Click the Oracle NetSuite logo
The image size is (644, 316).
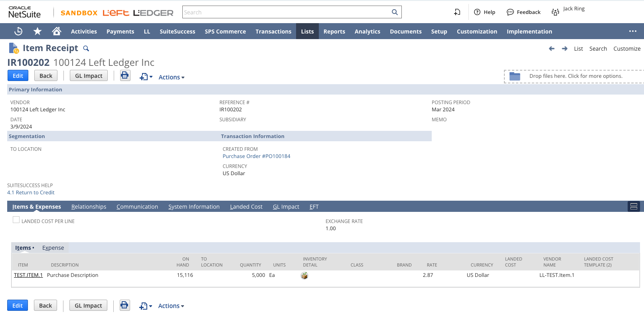pyautogui.click(x=25, y=12)
